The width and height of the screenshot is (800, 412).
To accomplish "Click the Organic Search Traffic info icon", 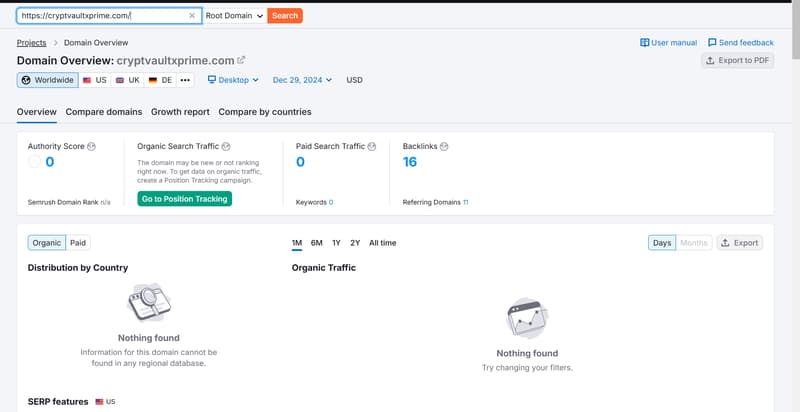I will point(226,146).
